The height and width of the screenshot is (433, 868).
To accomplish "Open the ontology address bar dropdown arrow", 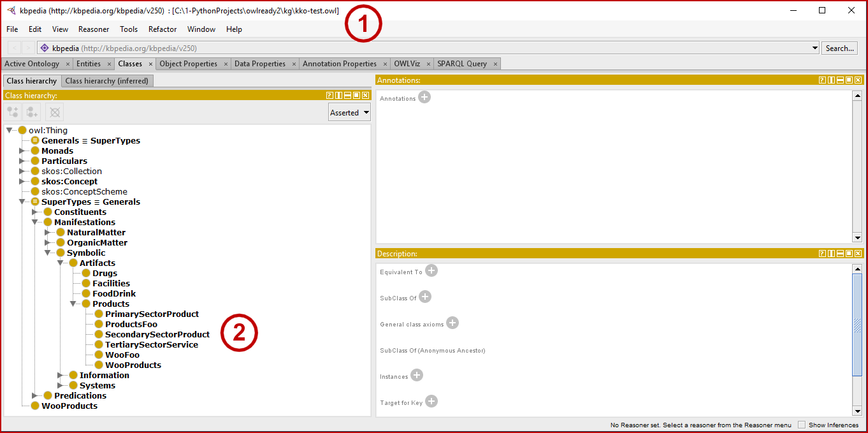I will [x=815, y=48].
